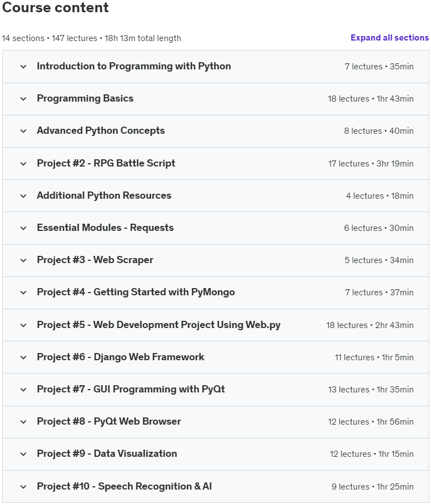This screenshot has width=431, height=504.
Task: Click Essential Modules - Requests title
Action: coord(105,228)
